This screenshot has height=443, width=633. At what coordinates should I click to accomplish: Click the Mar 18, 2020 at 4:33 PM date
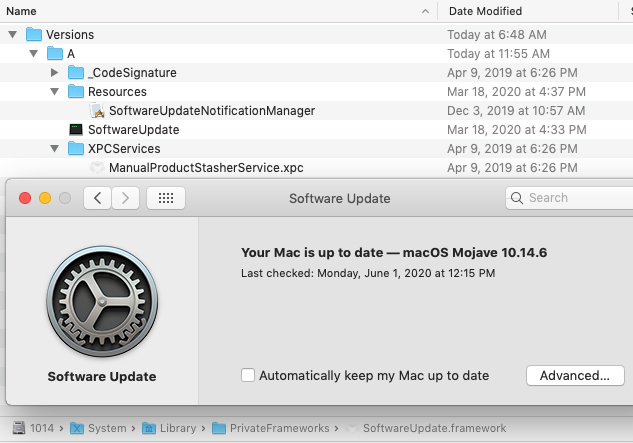pyautogui.click(x=517, y=129)
